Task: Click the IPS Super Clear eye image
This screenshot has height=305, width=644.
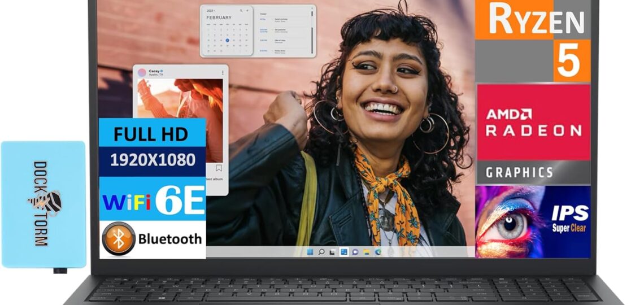Action: tap(533, 221)
